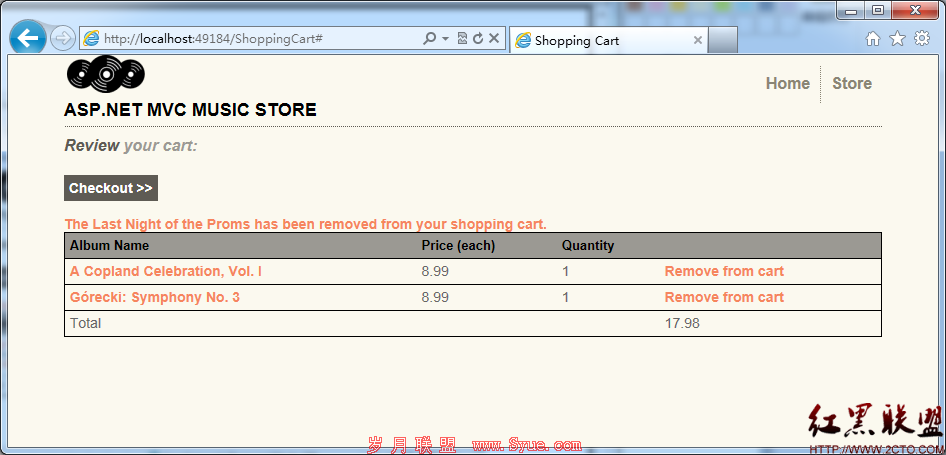Image resolution: width=946 pixels, height=455 pixels.
Task: Click the Album Name column header
Action: click(109, 246)
